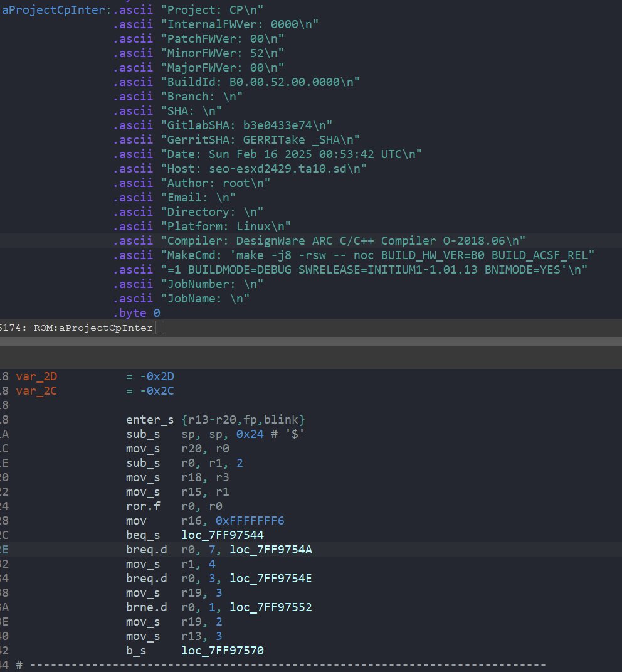Click the ror.f instruction mnemonic

click(143, 506)
